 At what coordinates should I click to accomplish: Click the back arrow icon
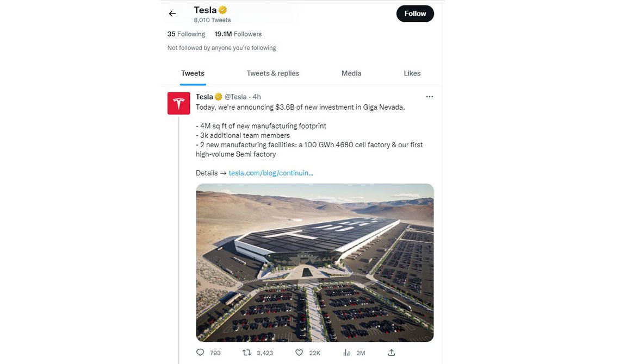pos(172,14)
